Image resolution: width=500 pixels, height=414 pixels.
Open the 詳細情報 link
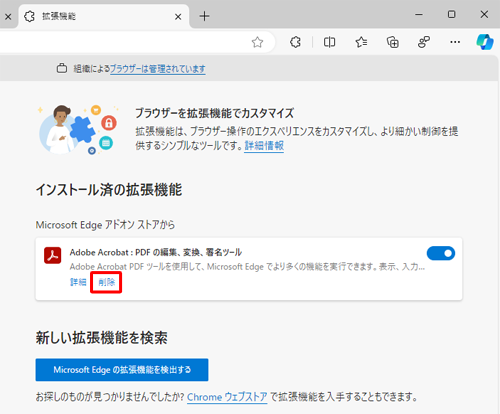click(x=264, y=146)
